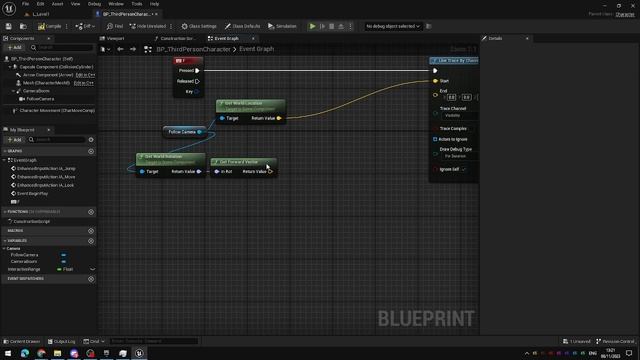
Task: Open the Debug menu
Action: click(94, 4)
